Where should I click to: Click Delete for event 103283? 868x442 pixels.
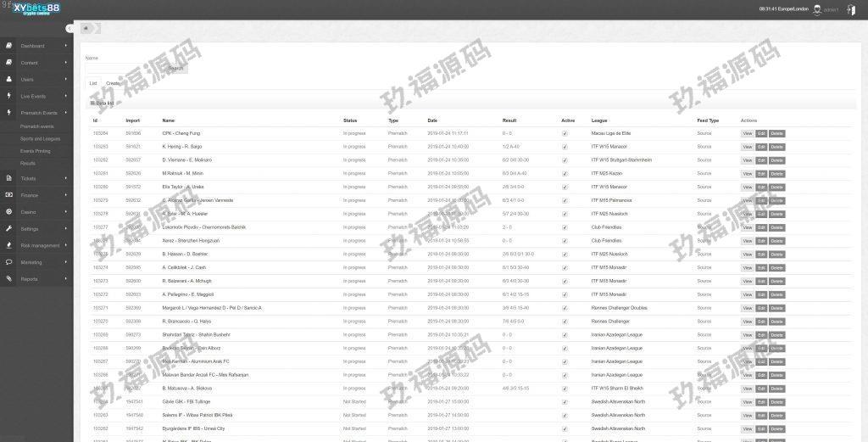777,147
